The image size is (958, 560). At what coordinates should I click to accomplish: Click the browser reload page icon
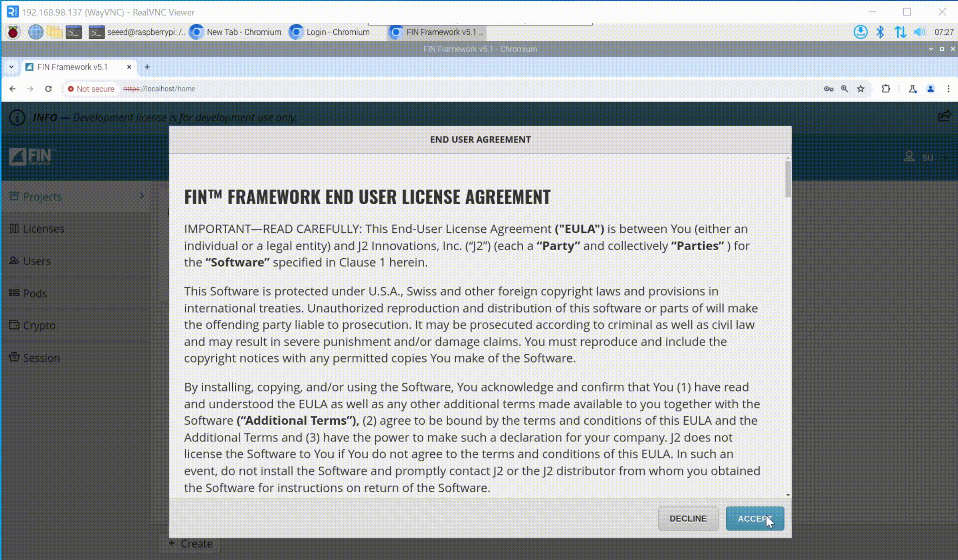(x=48, y=89)
